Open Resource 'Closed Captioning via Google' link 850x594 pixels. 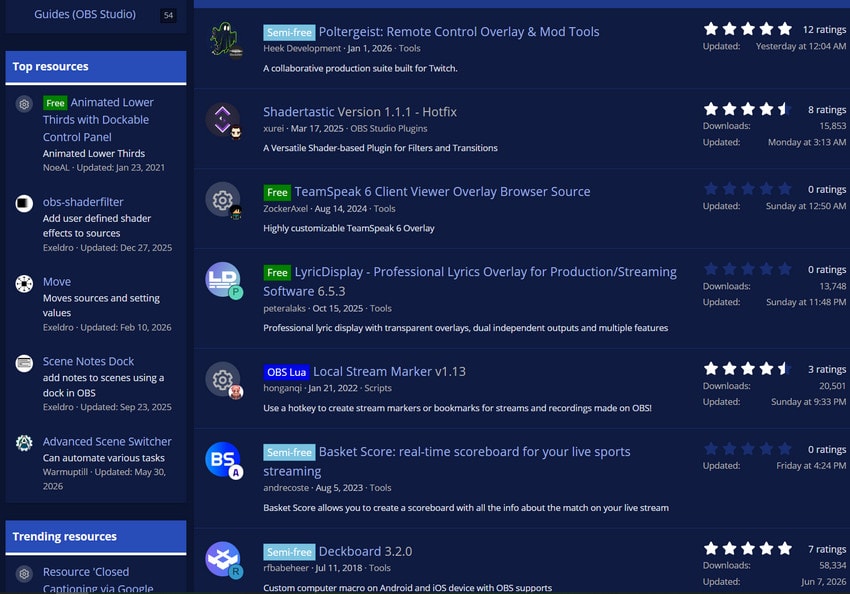coord(98,580)
